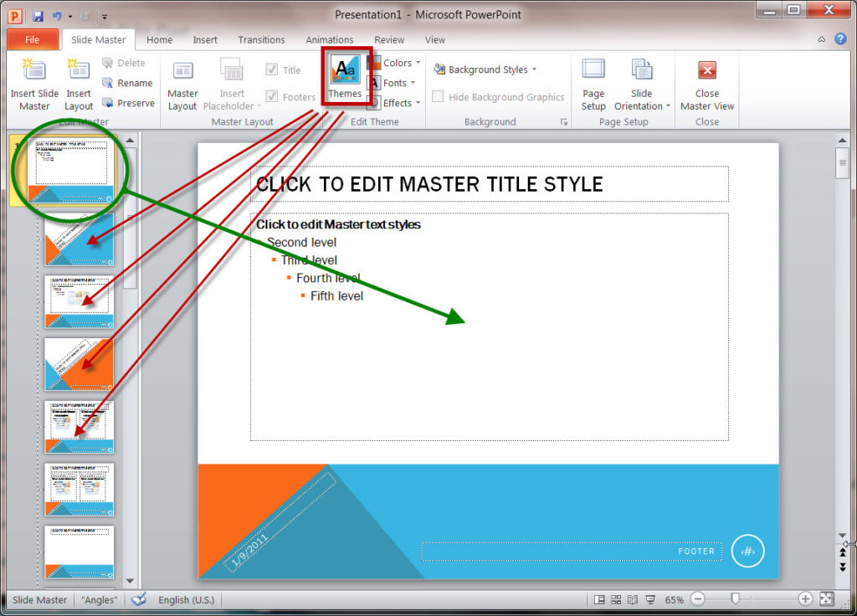
Task: Click the thumbnail pane scroll down arrow
Action: pos(130,581)
